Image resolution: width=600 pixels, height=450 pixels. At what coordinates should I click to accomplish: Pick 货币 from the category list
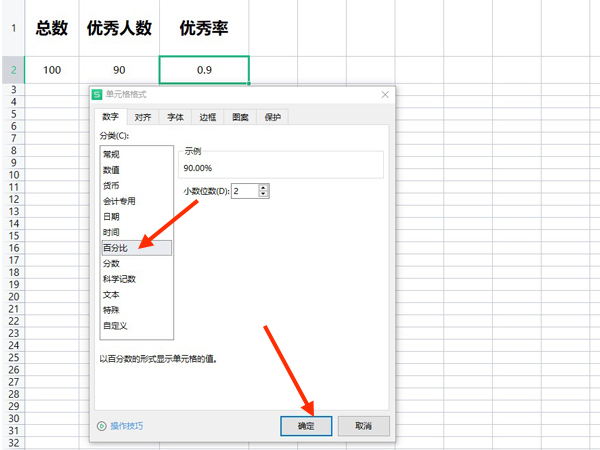(111, 185)
